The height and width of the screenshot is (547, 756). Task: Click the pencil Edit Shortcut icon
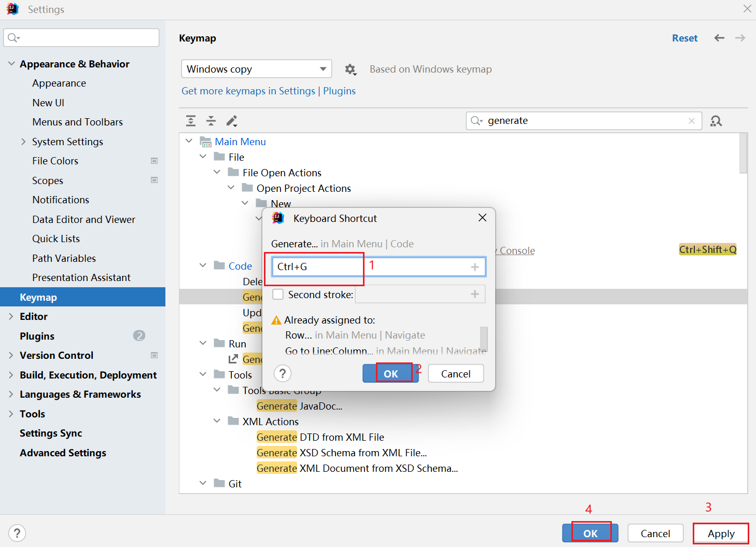pyautogui.click(x=232, y=121)
